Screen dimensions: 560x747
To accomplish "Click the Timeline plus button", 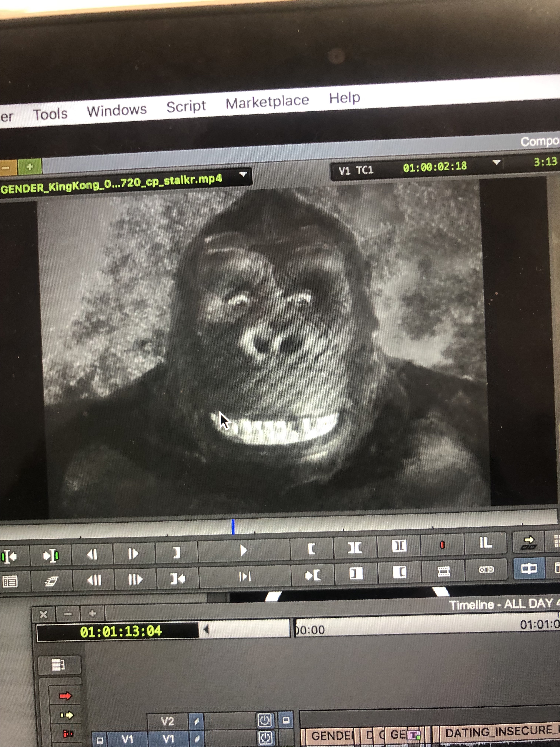I will (x=92, y=613).
